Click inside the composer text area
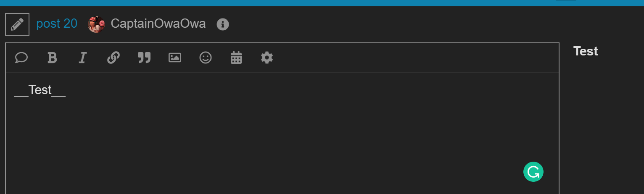 click(282, 133)
